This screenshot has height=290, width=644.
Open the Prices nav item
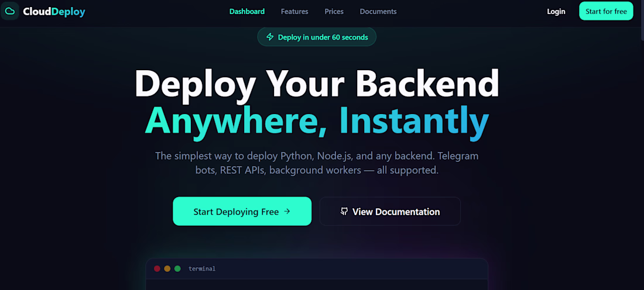pos(334,12)
